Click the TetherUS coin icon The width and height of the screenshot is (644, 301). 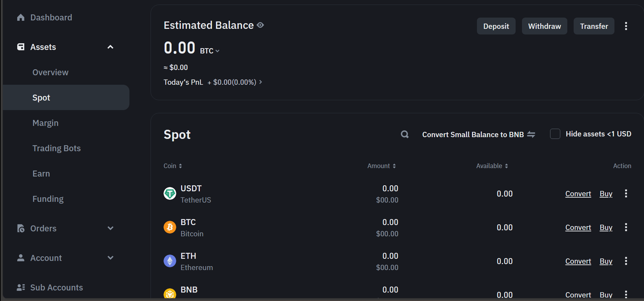pyautogui.click(x=170, y=193)
